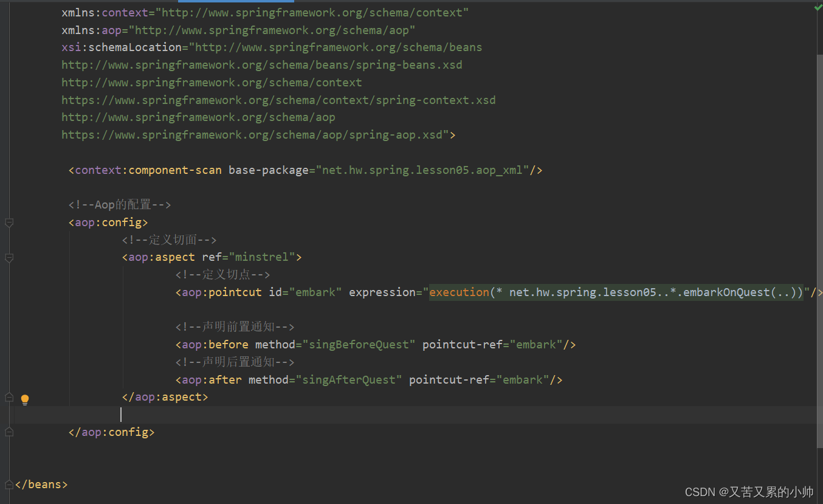Click the aop:pointcut tag name

(x=222, y=292)
